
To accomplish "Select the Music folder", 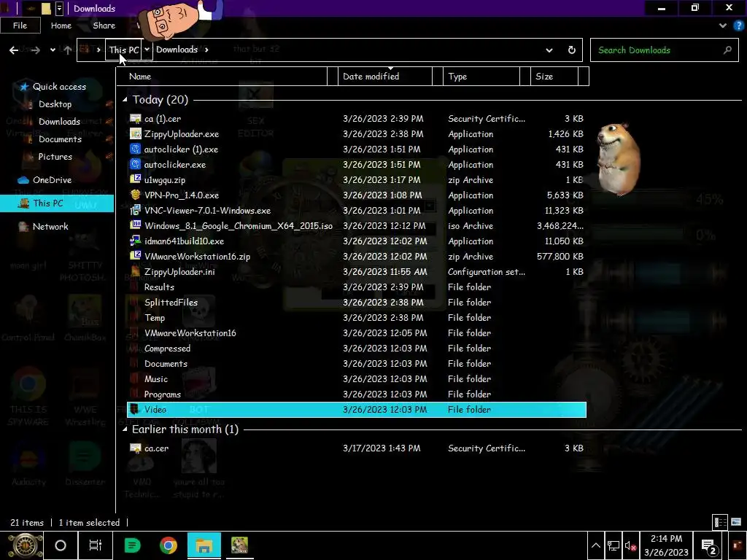I will [156, 379].
